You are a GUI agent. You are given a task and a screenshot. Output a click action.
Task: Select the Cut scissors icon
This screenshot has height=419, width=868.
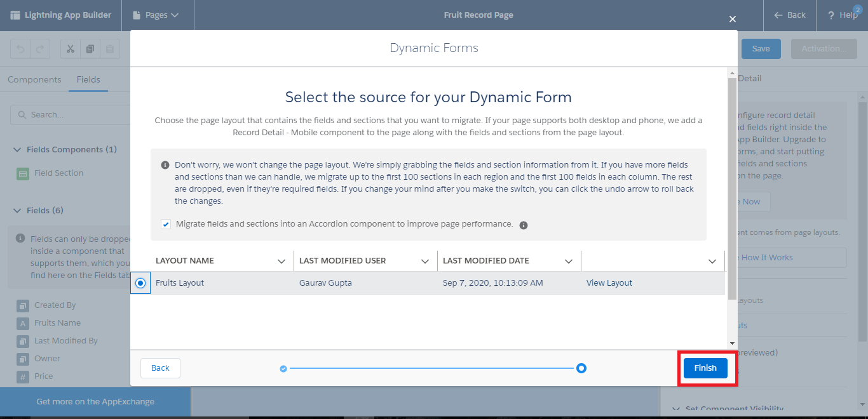[x=70, y=48]
